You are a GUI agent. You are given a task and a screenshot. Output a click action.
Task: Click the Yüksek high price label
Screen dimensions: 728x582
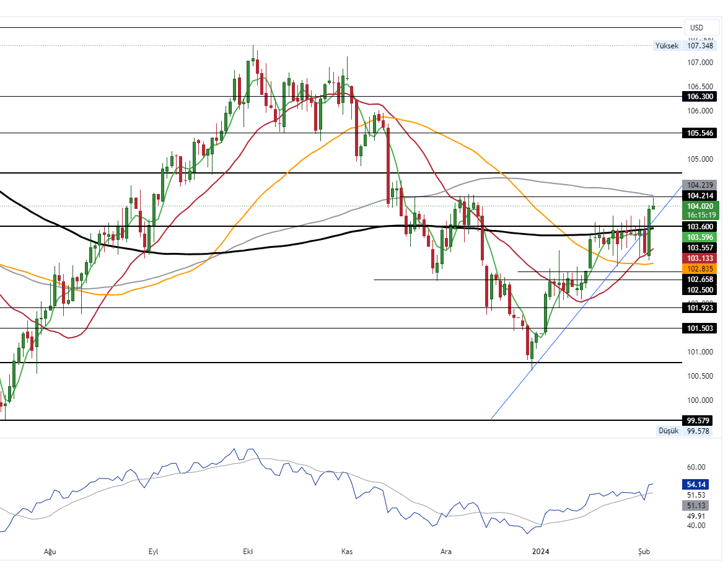[x=667, y=46]
